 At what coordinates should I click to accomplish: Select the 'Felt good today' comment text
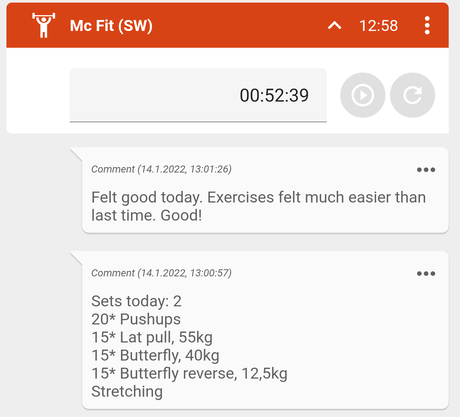click(258, 206)
